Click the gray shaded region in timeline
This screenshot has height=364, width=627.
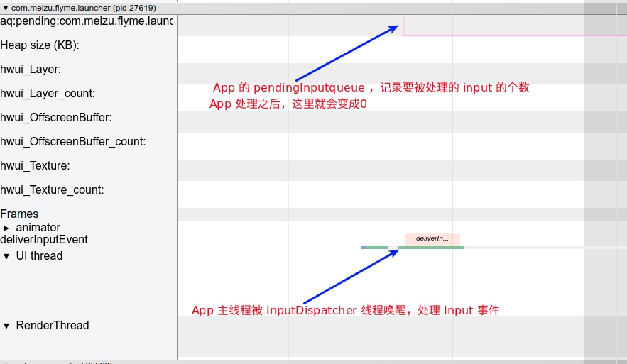click(604, 177)
